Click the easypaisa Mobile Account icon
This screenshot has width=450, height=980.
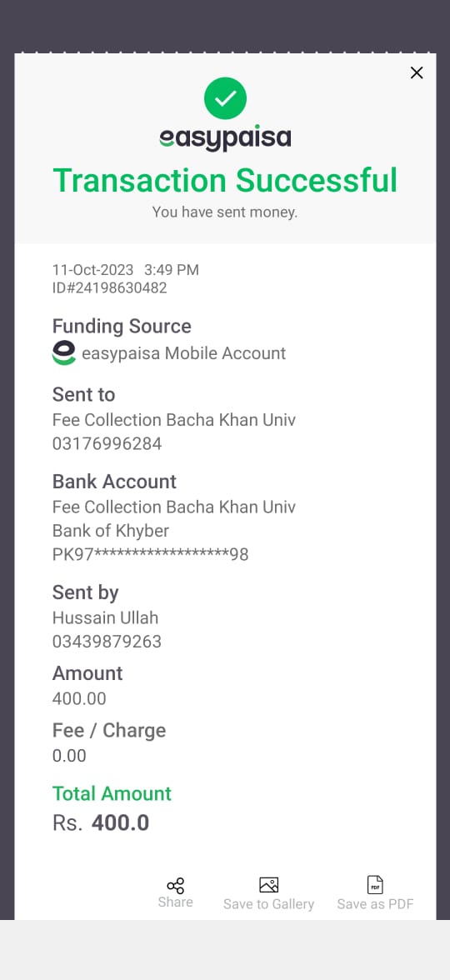click(63, 353)
